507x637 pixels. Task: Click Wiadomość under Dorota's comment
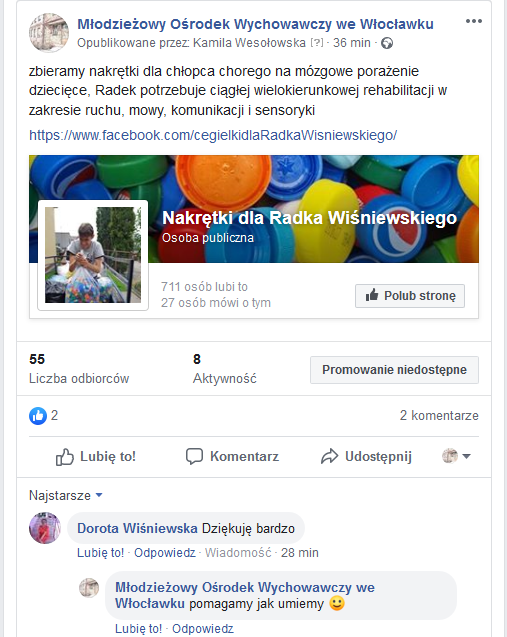[x=238, y=553]
